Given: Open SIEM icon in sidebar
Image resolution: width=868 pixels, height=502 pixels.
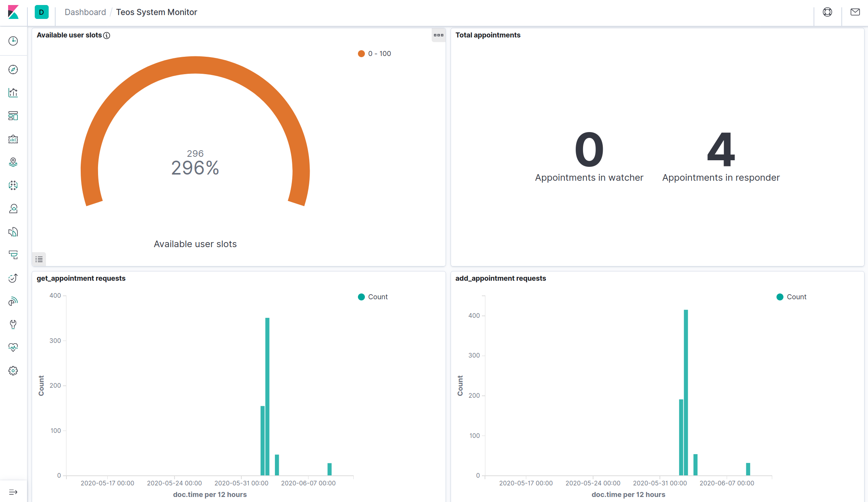Looking at the screenshot, I should (13, 301).
